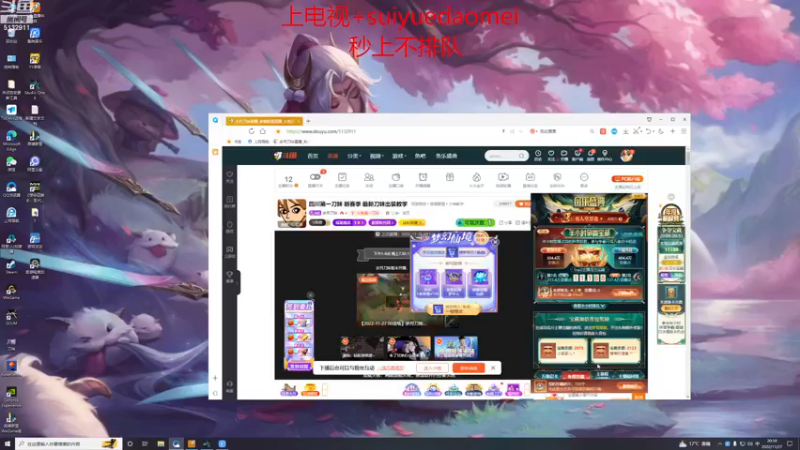Open the gift box icon in streamer toolbar

pos(449,178)
